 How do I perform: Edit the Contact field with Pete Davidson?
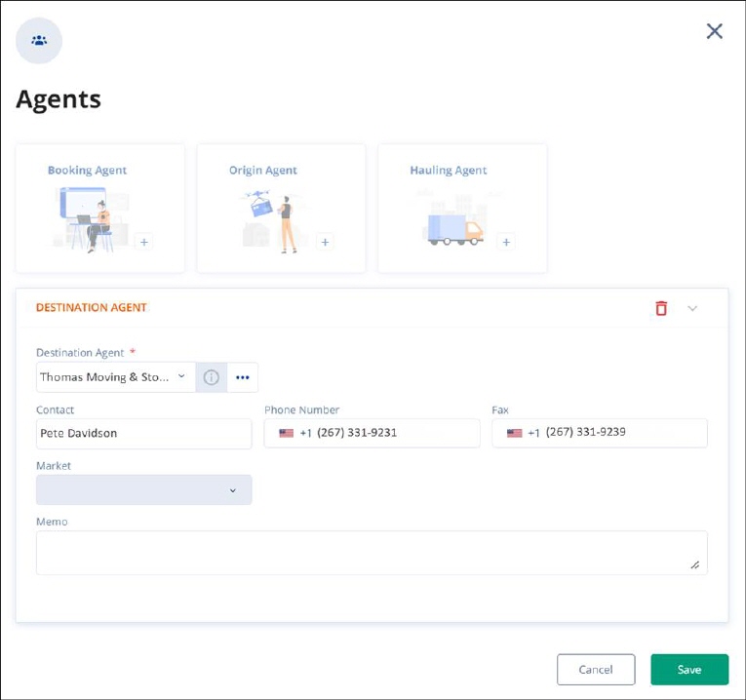143,433
